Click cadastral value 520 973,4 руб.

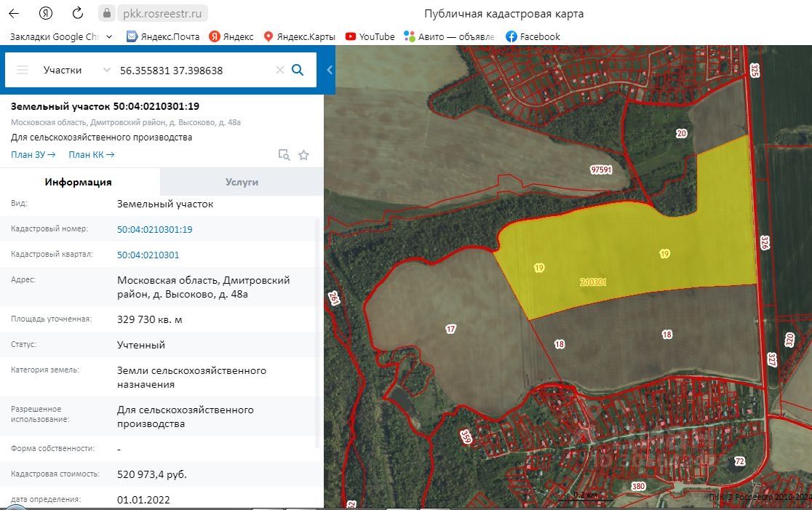(x=152, y=474)
